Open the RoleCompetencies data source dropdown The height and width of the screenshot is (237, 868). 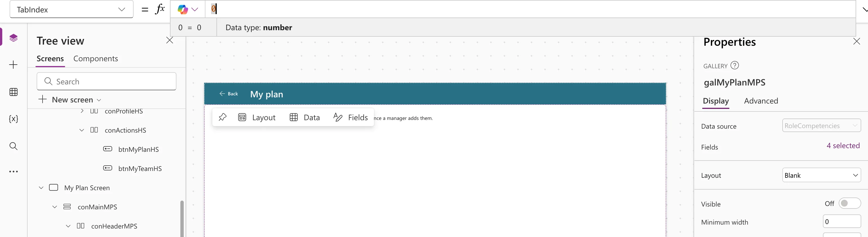pyautogui.click(x=821, y=125)
